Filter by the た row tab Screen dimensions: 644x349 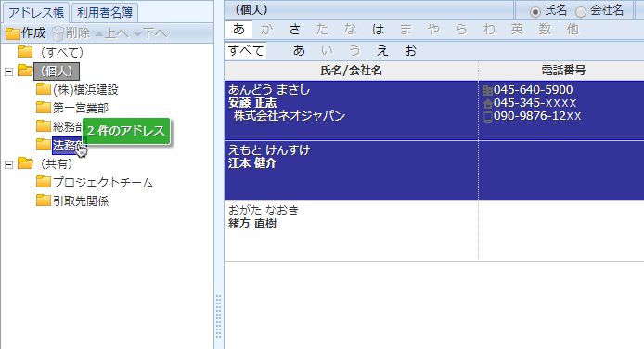322,29
